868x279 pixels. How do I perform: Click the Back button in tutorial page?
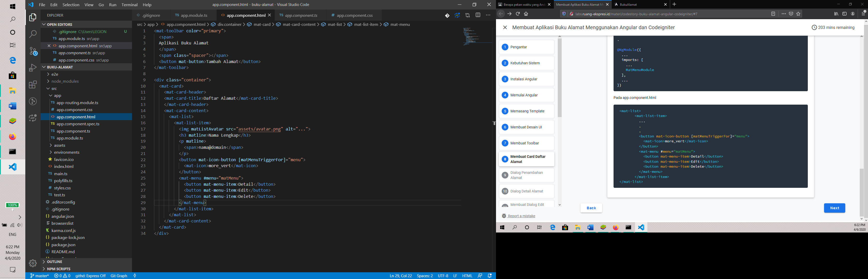[x=591, y=208]
